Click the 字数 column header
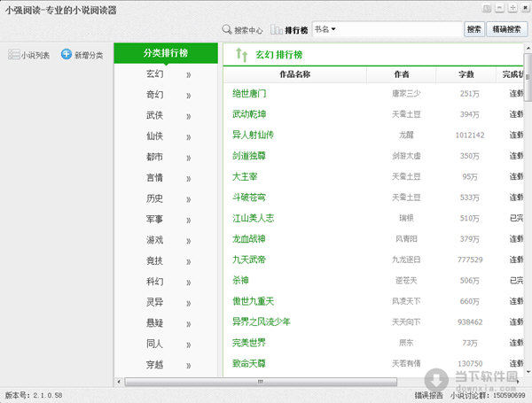The image size is (532, 403). pyautogui.click(x=465, y=74)
